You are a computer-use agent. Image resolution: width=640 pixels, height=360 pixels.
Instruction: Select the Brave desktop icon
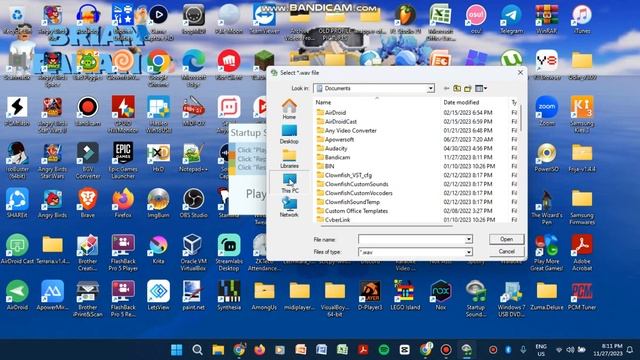pos(87,203)
